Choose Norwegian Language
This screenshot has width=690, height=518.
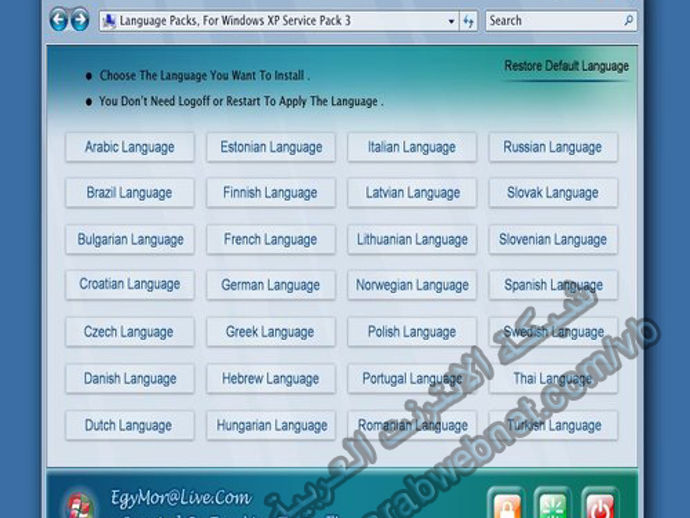pos(412,285)
